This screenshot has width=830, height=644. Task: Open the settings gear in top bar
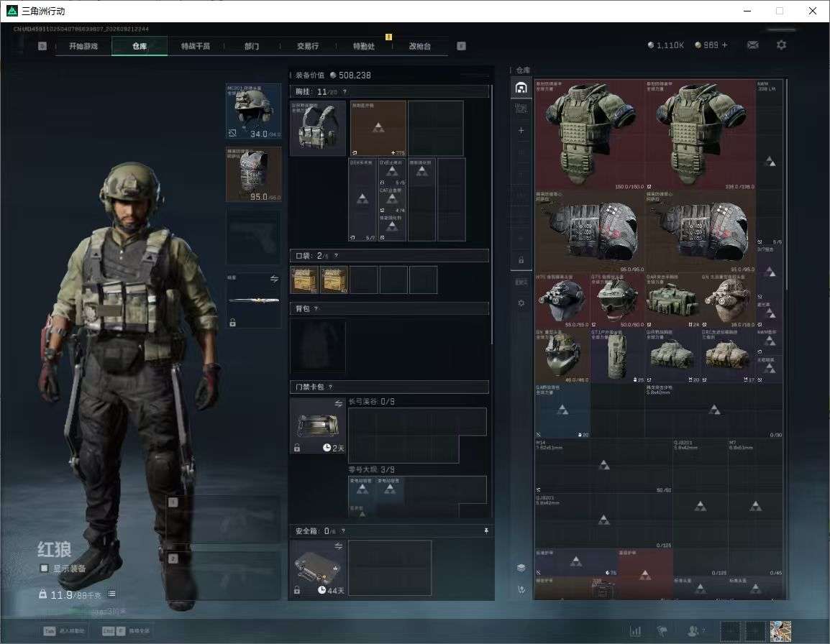pos(781,45)
